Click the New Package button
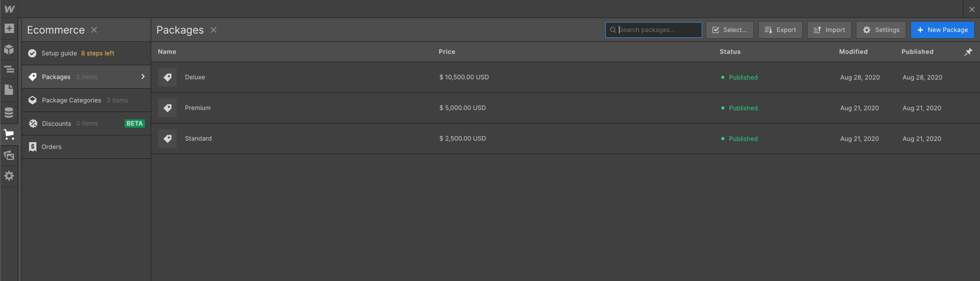 pos(942,30)
